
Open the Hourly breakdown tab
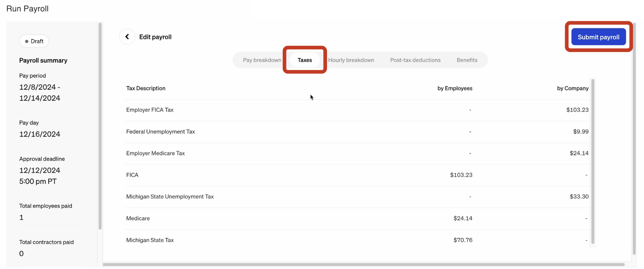pos(351,60)
